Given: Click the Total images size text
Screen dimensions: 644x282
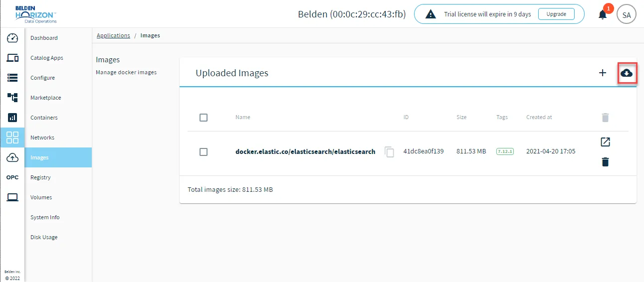Looking at the screenshot, I should point(230,189).
